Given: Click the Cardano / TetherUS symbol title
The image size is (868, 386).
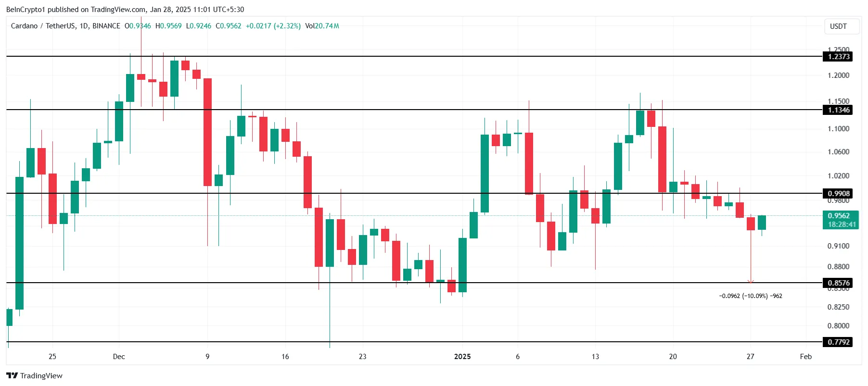Looking at the screenshot, I should [65, 26].
